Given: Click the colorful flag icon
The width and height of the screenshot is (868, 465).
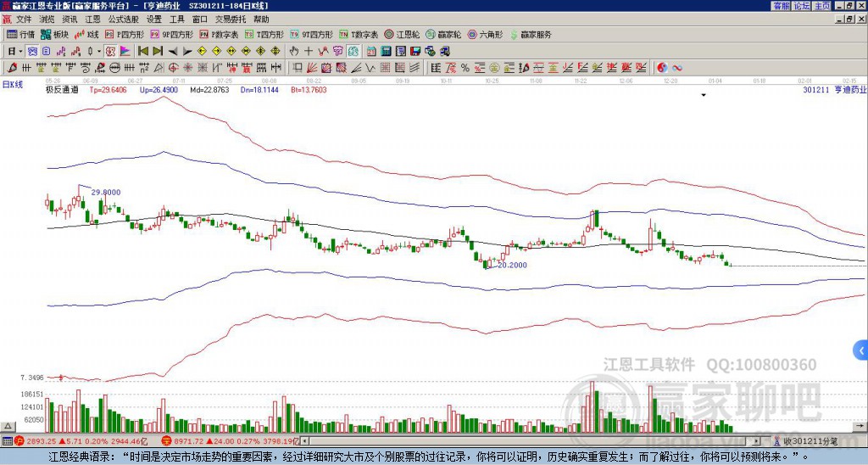Looking at the screenshot, I should pyautogui.click(x=125, y=52).
